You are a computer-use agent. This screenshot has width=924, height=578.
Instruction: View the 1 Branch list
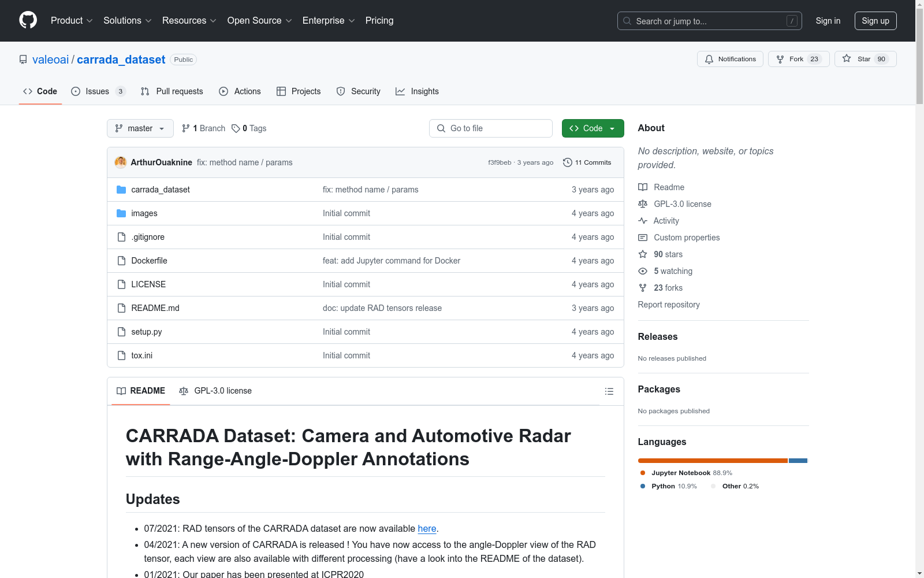click(203, 128)
